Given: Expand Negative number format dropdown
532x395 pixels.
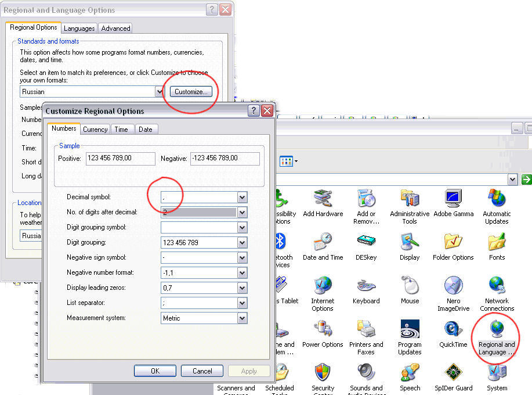Looking at the screenshot, I should pos(242,273).
